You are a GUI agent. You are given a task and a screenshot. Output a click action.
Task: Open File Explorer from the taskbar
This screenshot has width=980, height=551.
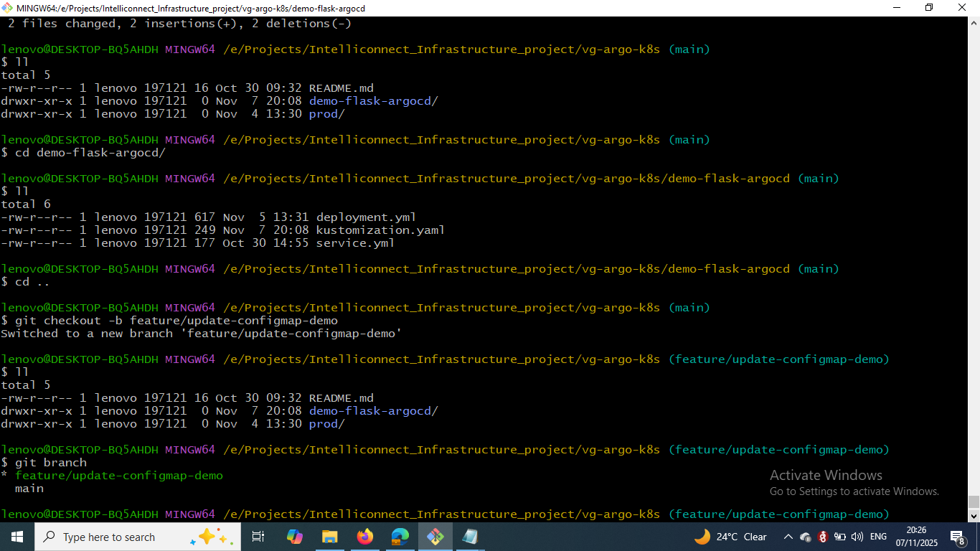coord(329,537)
